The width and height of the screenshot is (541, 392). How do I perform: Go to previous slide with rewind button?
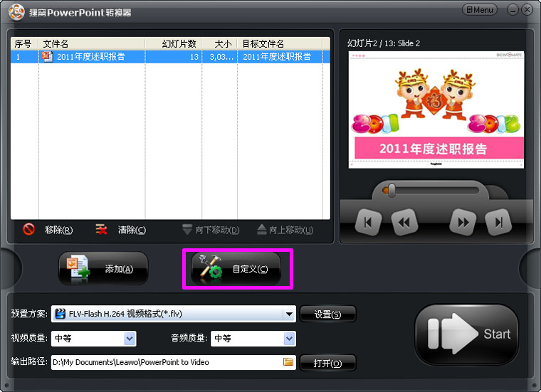[x=404, y=223]
